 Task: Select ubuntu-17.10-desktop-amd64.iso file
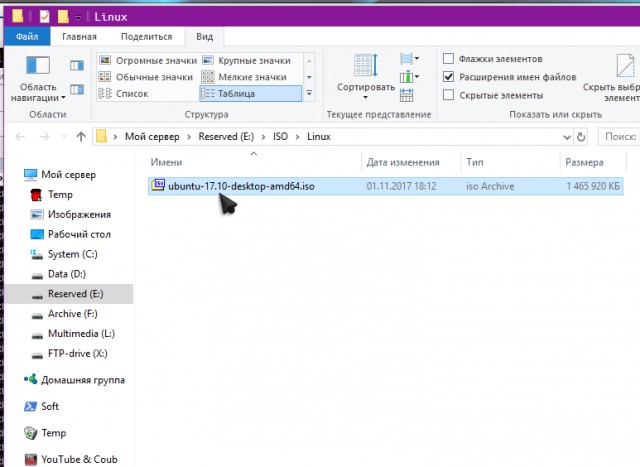click(385, 186)
